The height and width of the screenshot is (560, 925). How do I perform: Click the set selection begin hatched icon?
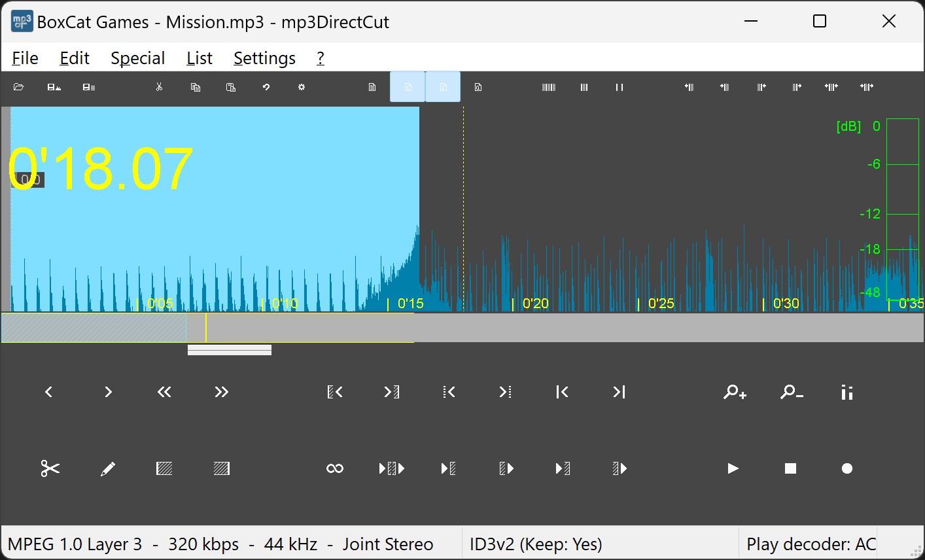point(335,392)
